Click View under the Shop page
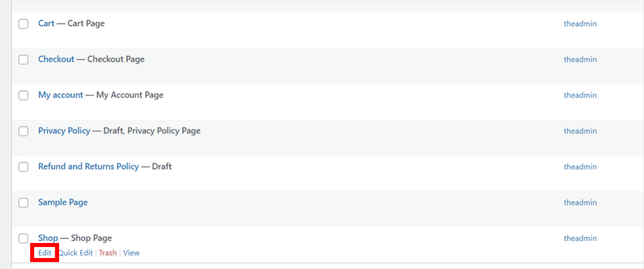This screenshot has width=644, height=269. pos(131,253)
